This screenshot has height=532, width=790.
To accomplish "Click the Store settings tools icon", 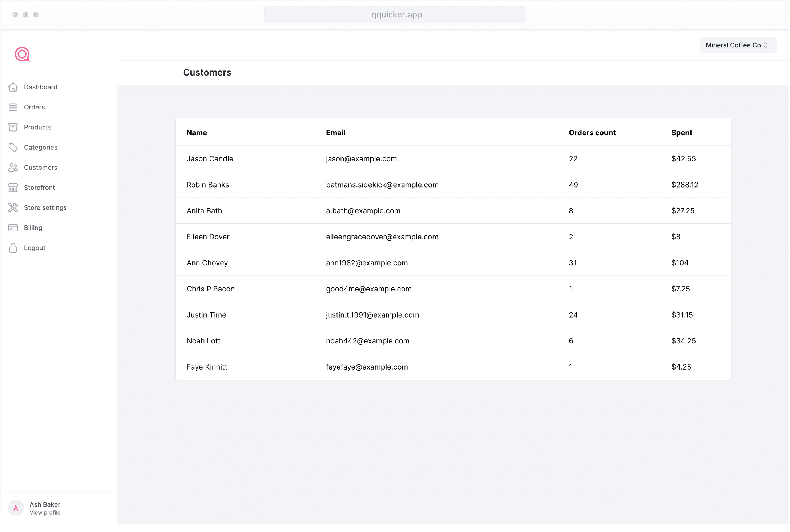I will click(13, 207).
